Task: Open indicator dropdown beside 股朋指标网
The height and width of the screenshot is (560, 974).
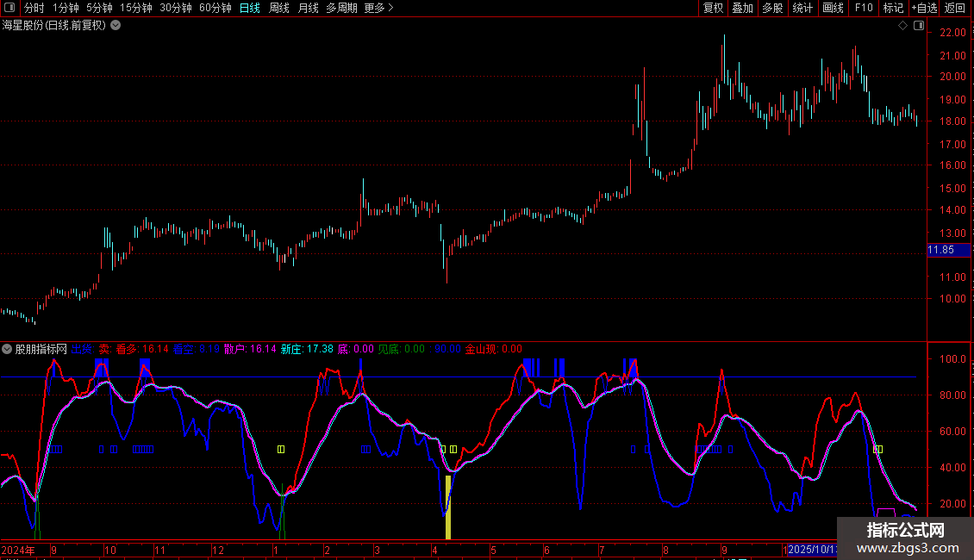Action: click(7, 349)
